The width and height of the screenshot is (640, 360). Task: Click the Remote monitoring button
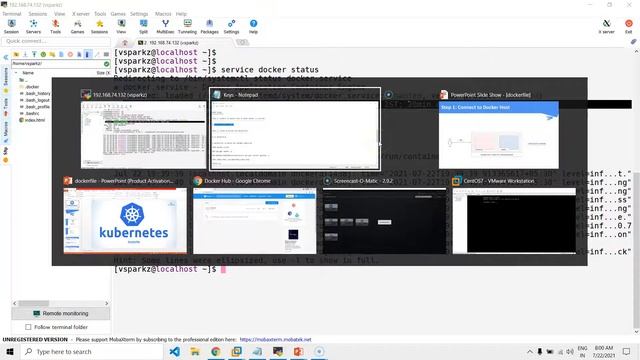[x=61, y=313]
